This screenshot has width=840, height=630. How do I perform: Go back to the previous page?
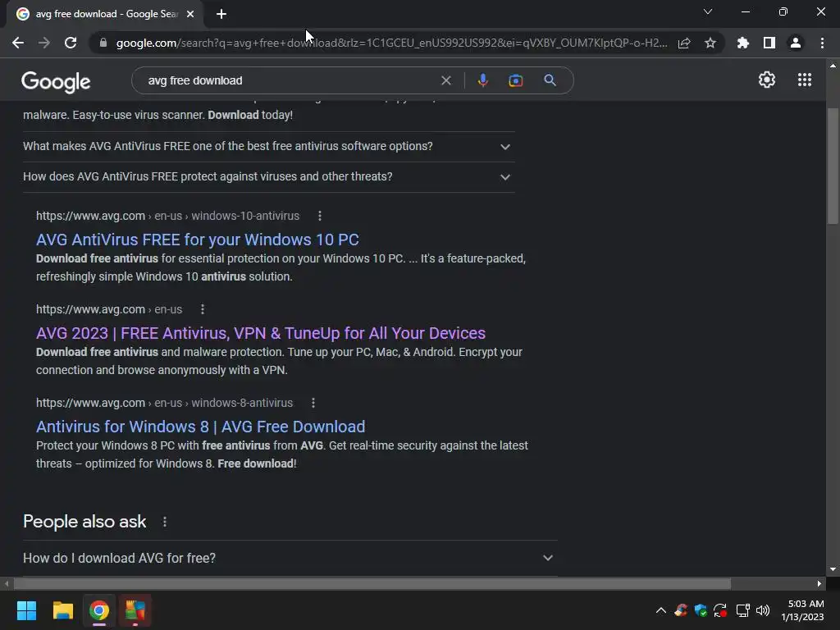[x=18, y=43]
